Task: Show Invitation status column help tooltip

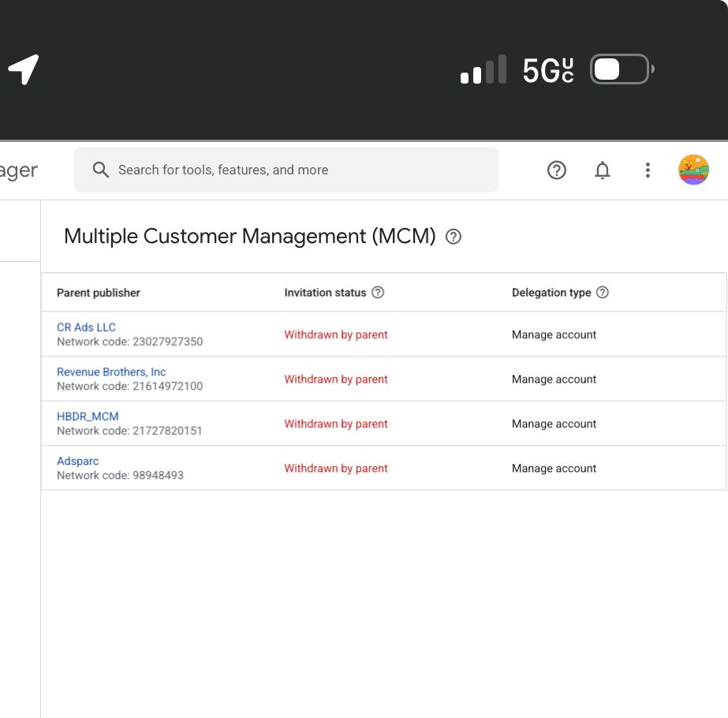Action: (378, 293)
